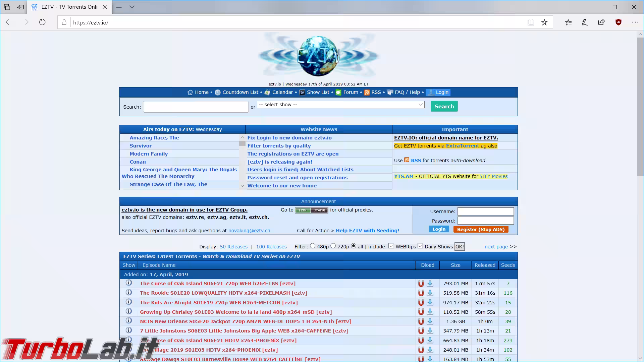Click Register (Stop ADS) button

tap(481, 229)
